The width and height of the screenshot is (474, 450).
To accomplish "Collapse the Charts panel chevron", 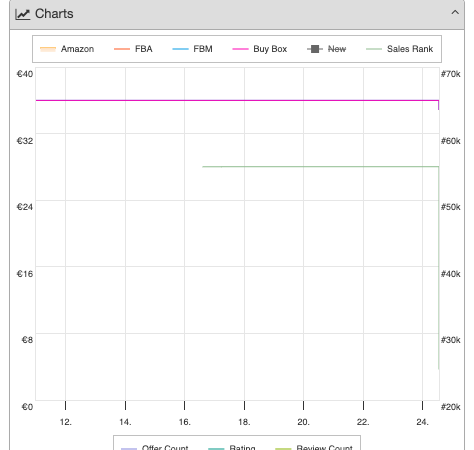I will 455,13.
